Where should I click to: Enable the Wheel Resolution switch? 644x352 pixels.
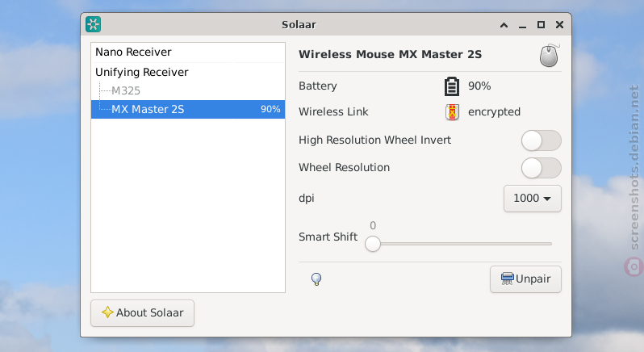(541, 168)
